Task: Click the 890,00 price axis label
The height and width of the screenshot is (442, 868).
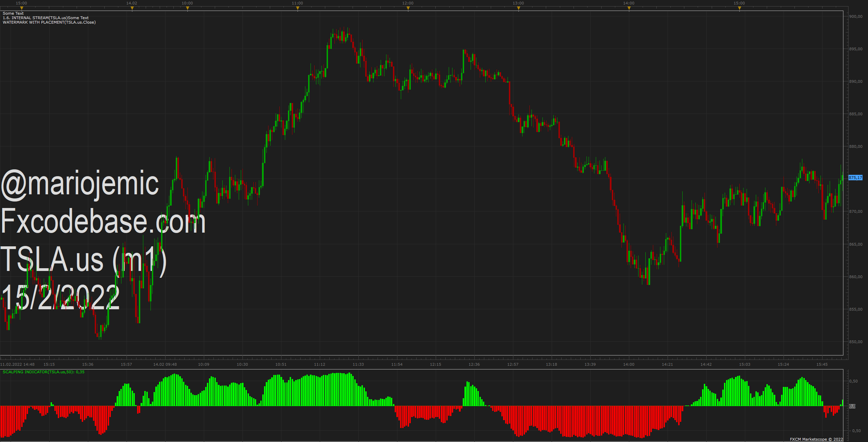Action: click(856, 81)
